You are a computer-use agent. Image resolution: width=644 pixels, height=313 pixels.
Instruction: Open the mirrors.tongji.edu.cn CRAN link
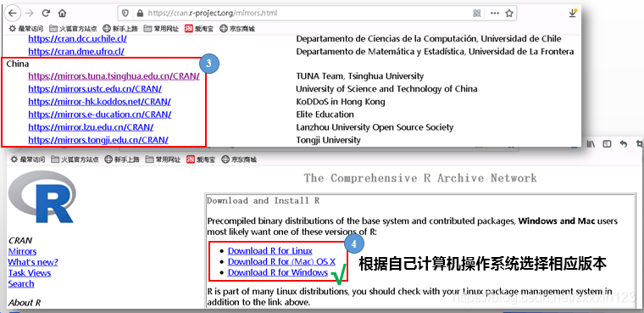[x=98, y=140]
